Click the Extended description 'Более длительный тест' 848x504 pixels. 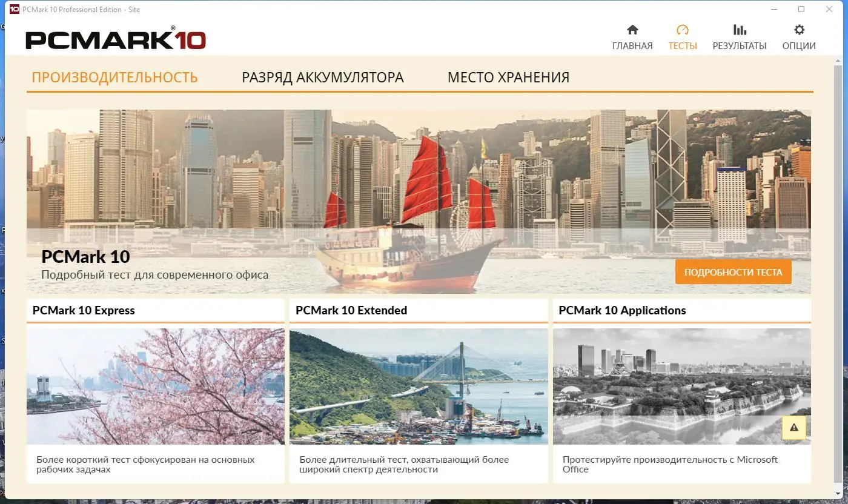click(x=404, y=464)
